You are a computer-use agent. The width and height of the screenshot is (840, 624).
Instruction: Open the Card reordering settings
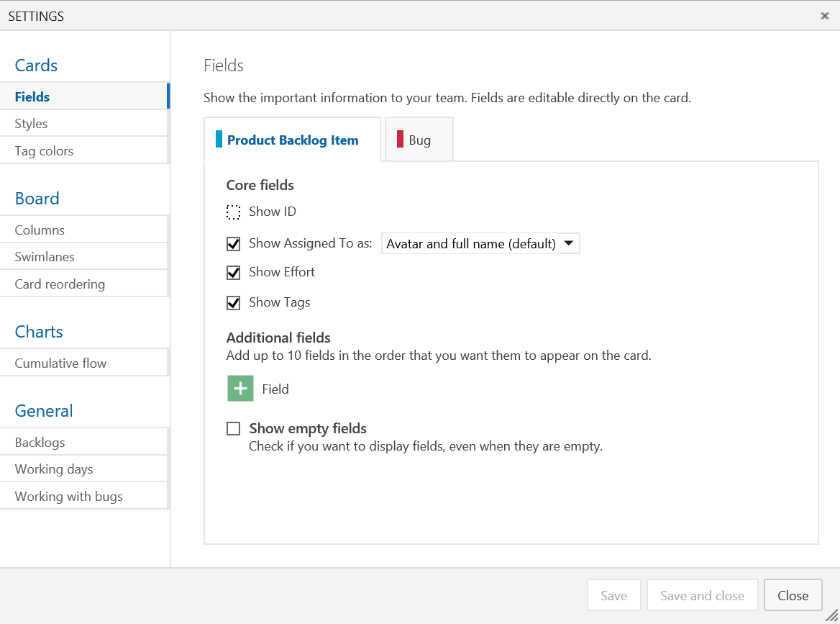59,284
